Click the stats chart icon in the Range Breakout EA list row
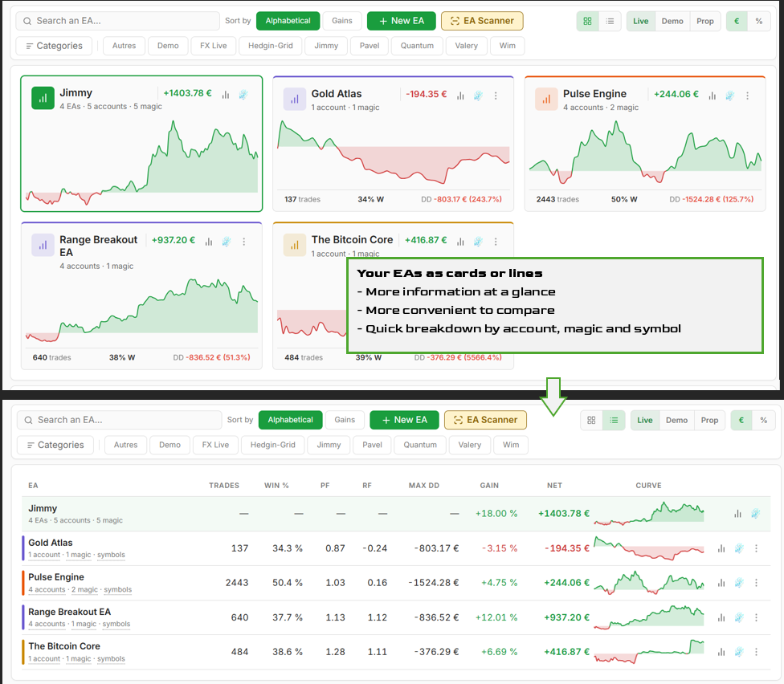This screenshot has height=684, width=784. (x=721, y=617)
